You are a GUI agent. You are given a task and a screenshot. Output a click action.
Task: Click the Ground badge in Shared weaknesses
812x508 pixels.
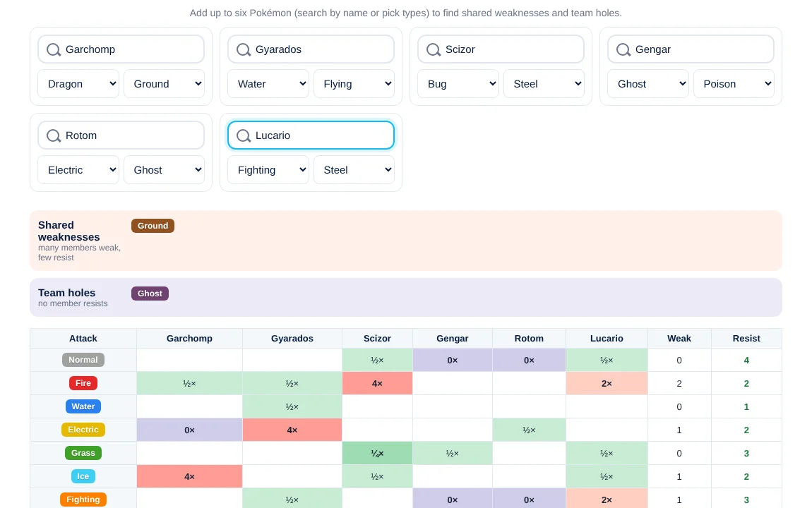click(x=153, y=226)
